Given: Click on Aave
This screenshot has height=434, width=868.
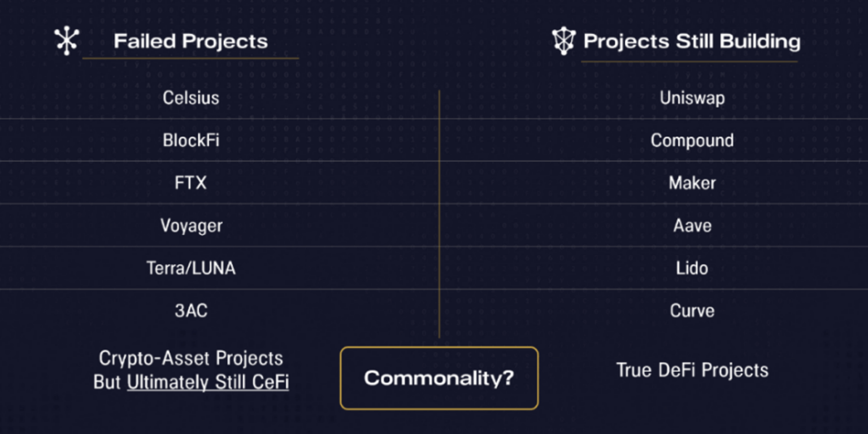Looking at the screenshot, I should pyautogui.click(x=692, y=226).
